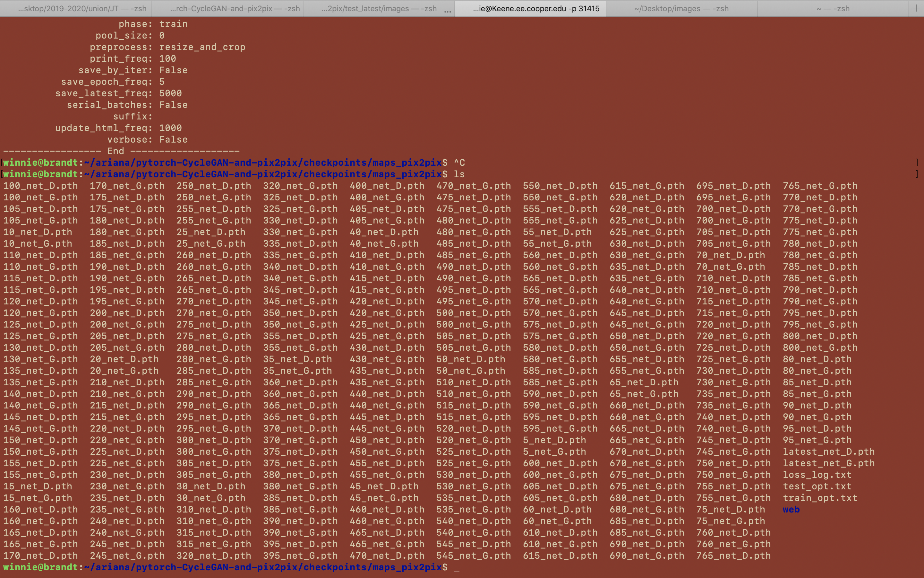The width and height of the screenshot is (924, 578).
Task: Click the 5_net_D.pth file name
Action: coord(554,440)
